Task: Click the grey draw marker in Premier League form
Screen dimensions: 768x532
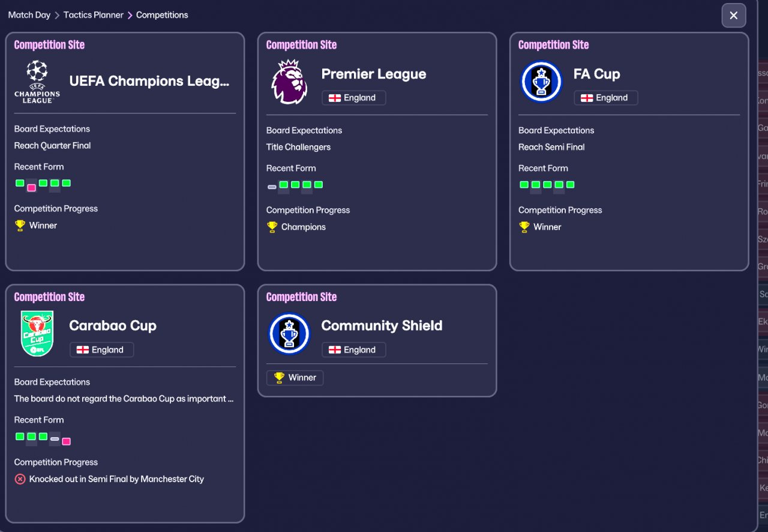Action: pos(272,187)
